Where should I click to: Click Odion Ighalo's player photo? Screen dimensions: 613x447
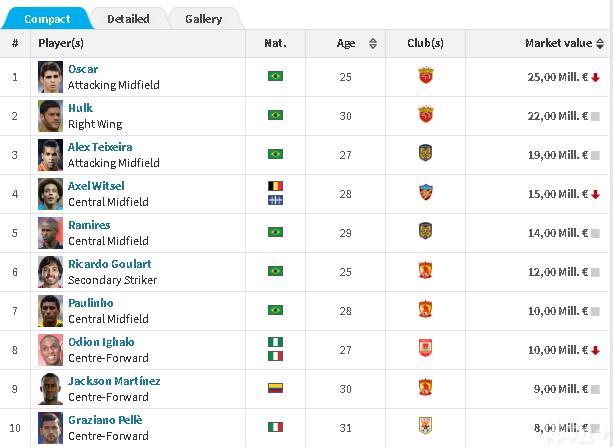click(50, 350)
